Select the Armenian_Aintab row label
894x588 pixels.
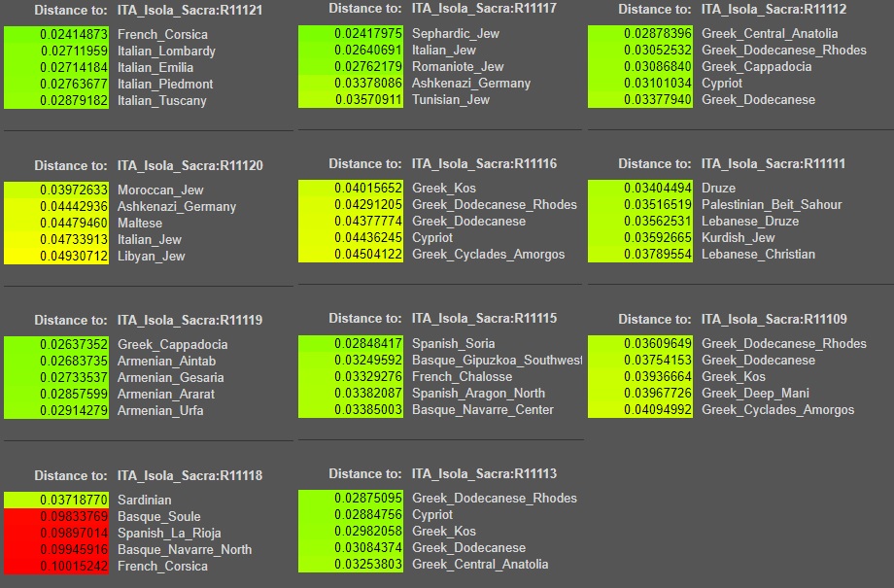(166, 361)
